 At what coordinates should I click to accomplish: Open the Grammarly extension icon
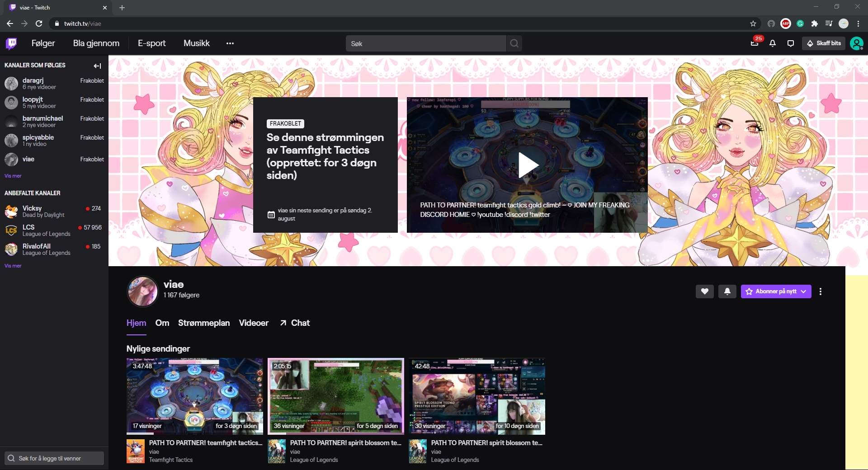point(800,23)
